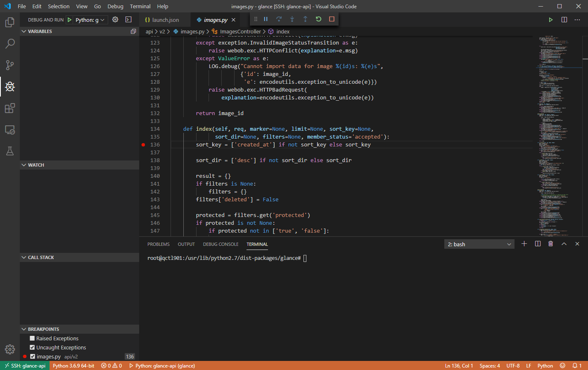Image resolution: width=588 pixels, height=370 pixels.
Task: Step out in debug toolbar
Action: (305, 19)
